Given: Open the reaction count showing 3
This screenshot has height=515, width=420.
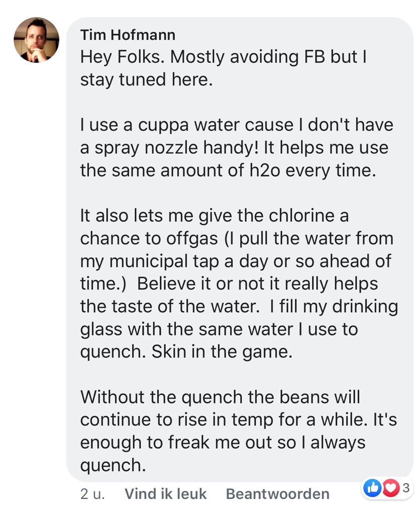Looking at the screenshot, I should point(406,487).
